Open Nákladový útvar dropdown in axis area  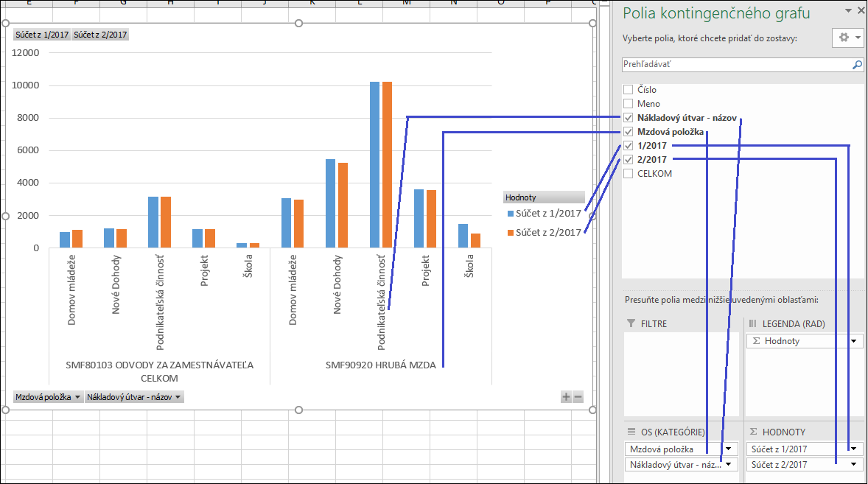(729, 465)
